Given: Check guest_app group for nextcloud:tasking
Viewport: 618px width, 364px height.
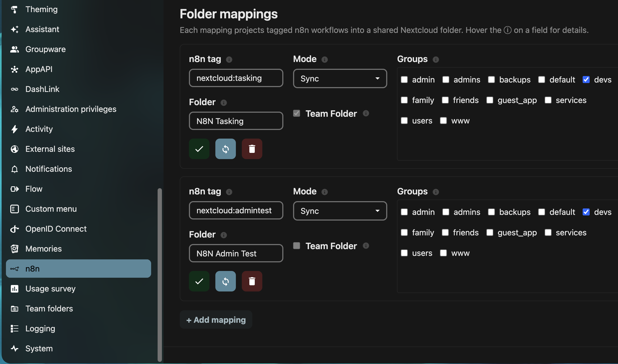Looking at the screenshot, I should (x=490, y=100).
